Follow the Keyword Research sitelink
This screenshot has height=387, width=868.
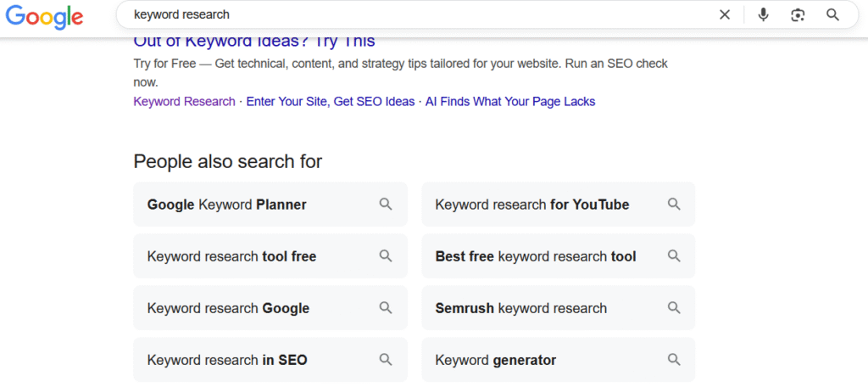pos(184,102)
